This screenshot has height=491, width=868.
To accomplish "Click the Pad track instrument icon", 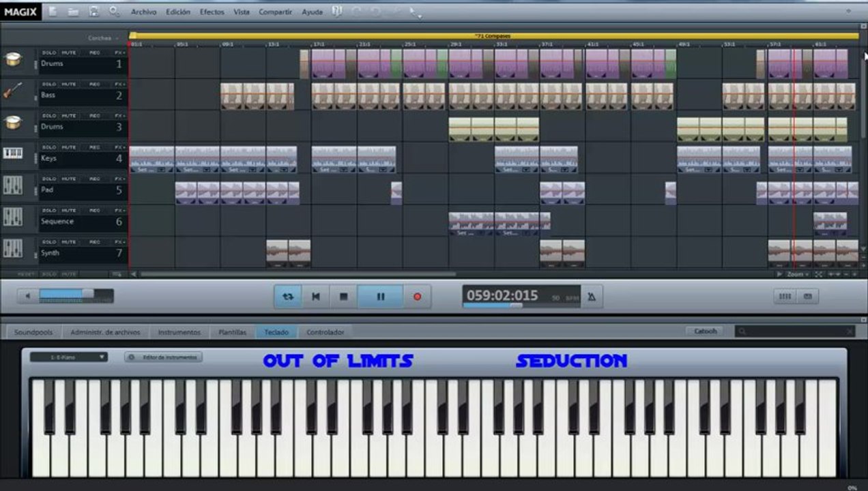I will pyautogui.click(x=13, y=185).
